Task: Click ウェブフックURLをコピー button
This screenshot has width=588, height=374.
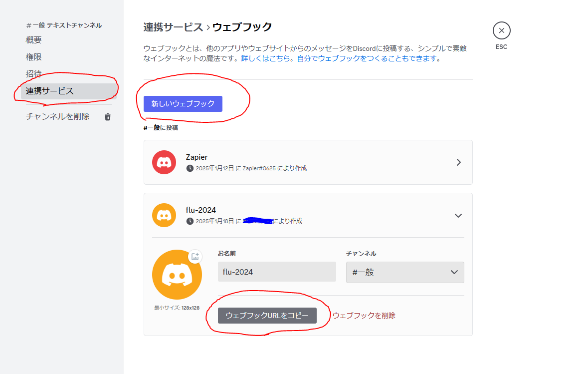Action: pyautogui.click(x=267, y=316)
